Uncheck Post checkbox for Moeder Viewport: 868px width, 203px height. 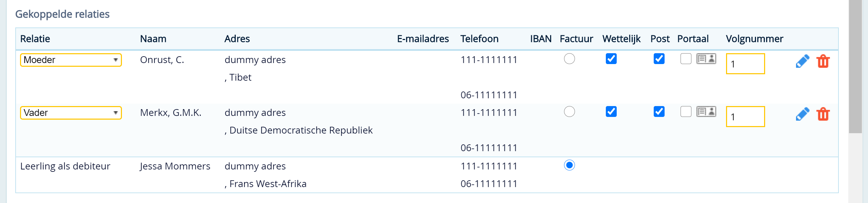pyautogui.click(x=659, y=59)
